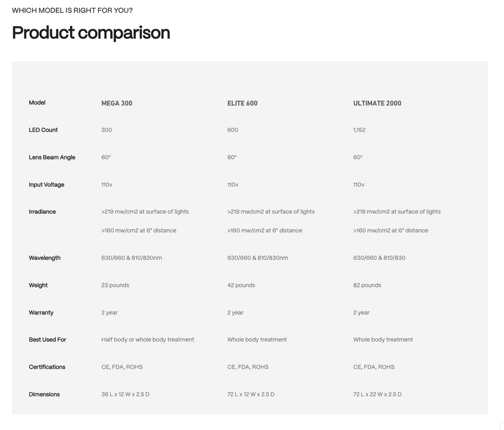The height and width of the screenshot is (430, 504).
Task: Click the LED Count row label
Action: (x=43, y=130)
